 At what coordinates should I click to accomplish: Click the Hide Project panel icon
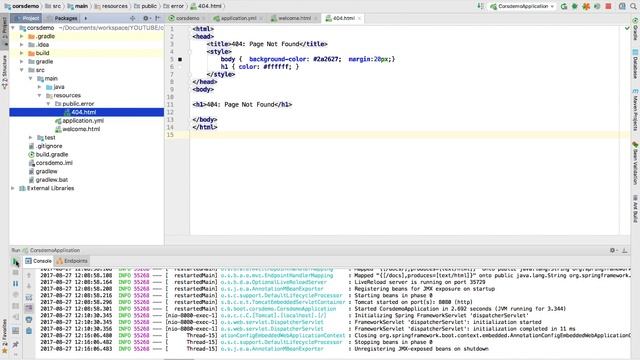coord(158,18)
